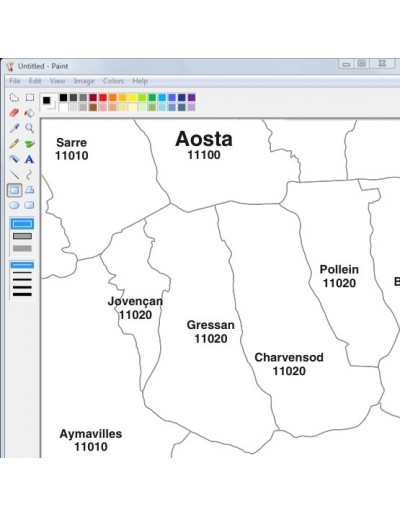Viewport: 400px width, 517px height.
Task: Click the 11100 code under Aosta
Action: click(x=204, y=155)
